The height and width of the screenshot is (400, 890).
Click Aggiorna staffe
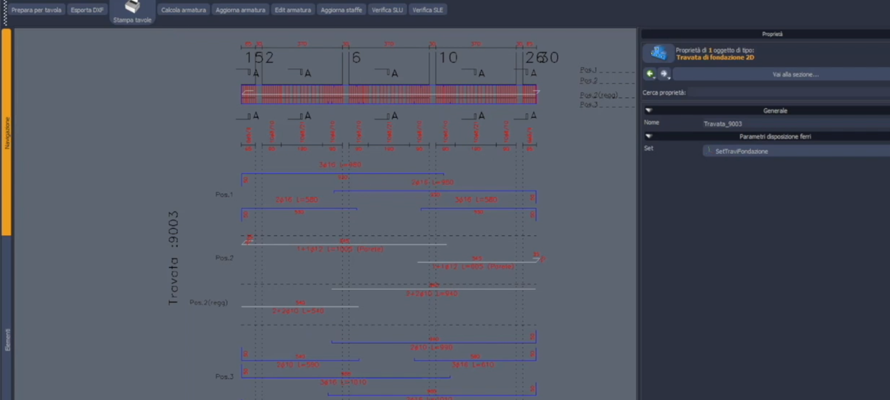pyautogui.click(x=341, y=10)
